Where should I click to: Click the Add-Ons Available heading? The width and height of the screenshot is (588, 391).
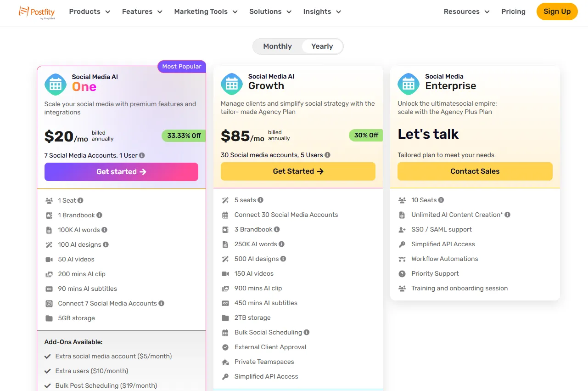73,342
